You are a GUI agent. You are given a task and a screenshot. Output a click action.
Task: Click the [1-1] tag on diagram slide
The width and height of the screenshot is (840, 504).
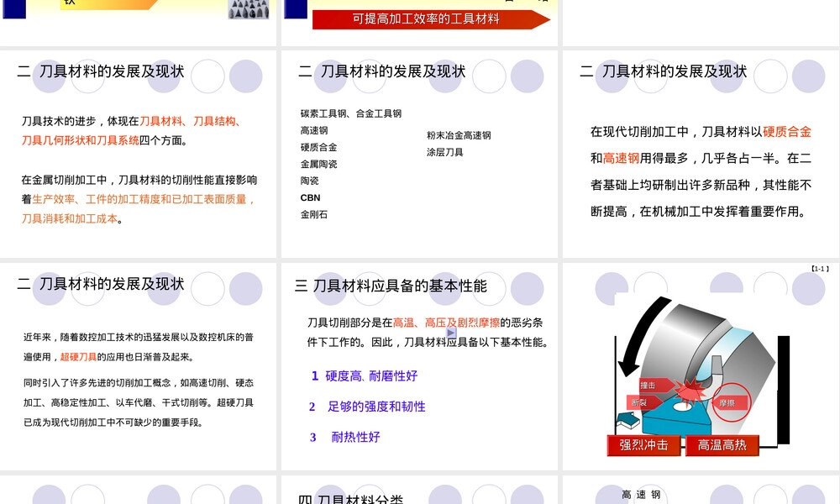tap(820, 269)
